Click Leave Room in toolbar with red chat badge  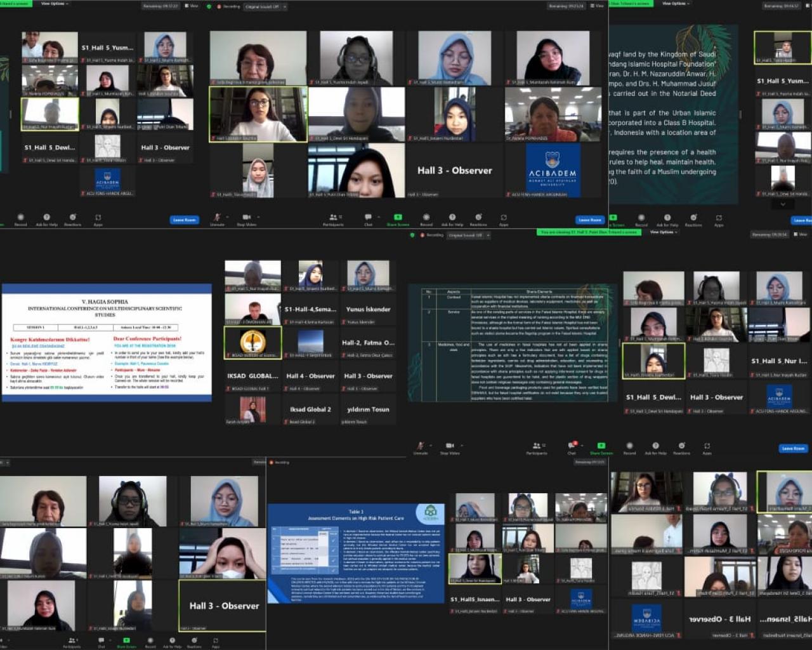tap(793, 448)
